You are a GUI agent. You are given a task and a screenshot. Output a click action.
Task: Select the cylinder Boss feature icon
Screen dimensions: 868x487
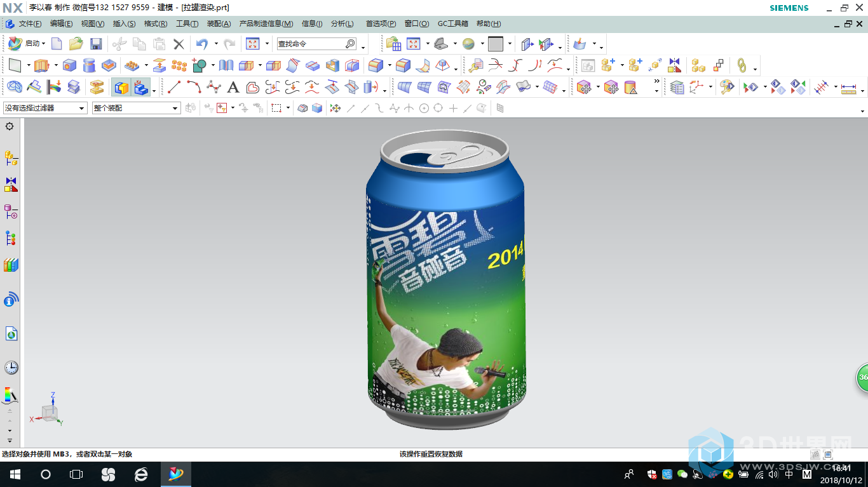tap(89, 65)
